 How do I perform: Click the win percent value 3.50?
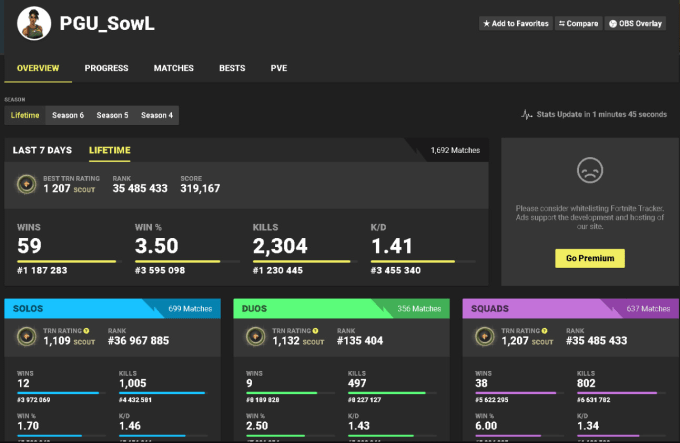pos(157,246)
